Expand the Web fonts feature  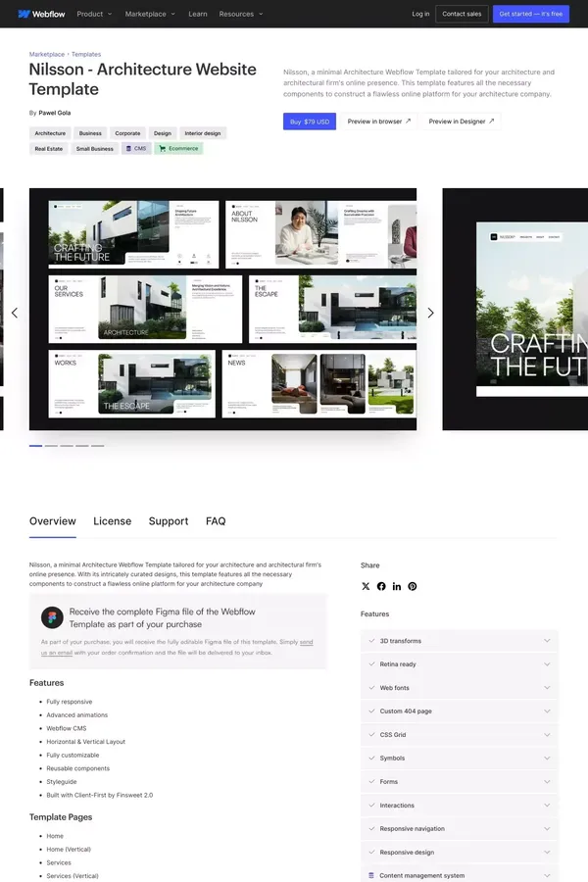point(460,688)
